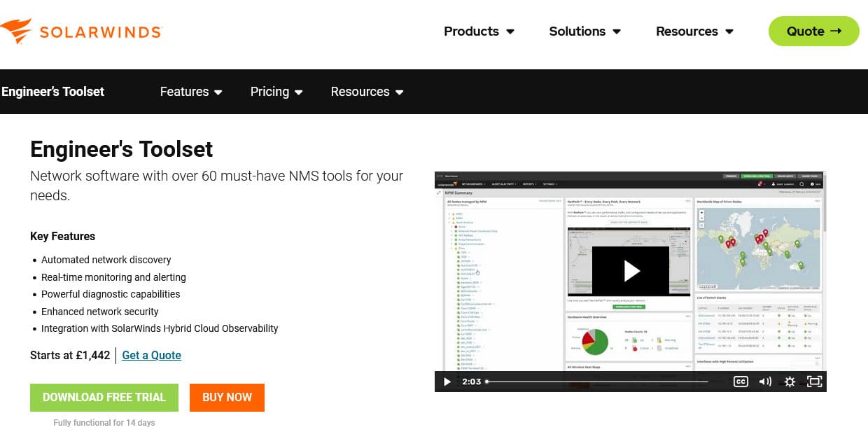
Task: Expand the black bar Resources submenu
Action: click(367, 92)
